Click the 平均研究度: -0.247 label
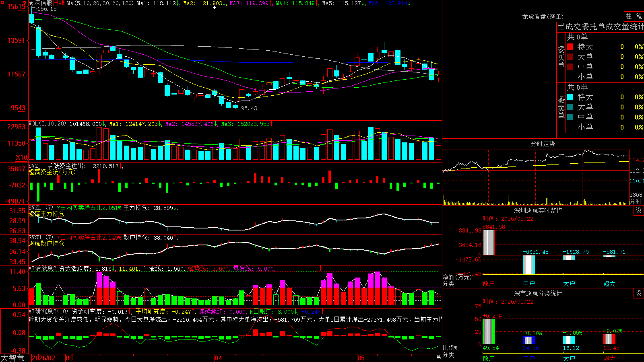 pyautogui.click(x=163, y=311)
